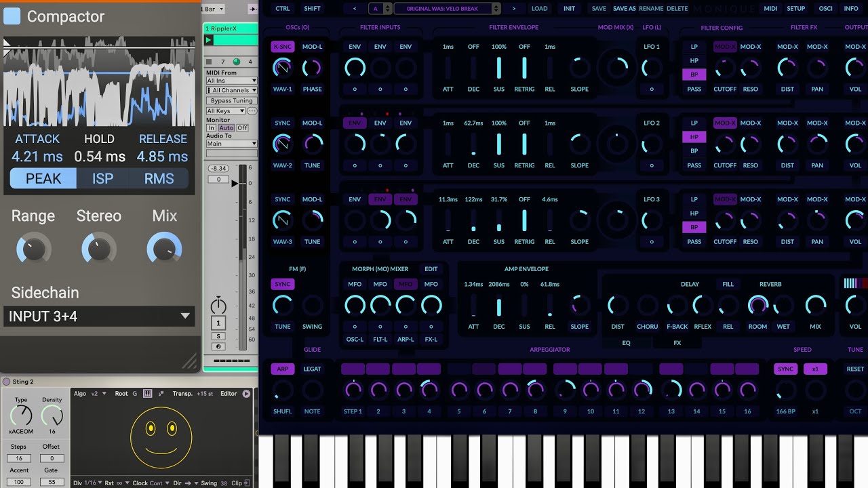Open the preset name dropdown ORIGINAL WAS: VELO BREAK
The image size is (868, 488).
[x=447, y=8]
